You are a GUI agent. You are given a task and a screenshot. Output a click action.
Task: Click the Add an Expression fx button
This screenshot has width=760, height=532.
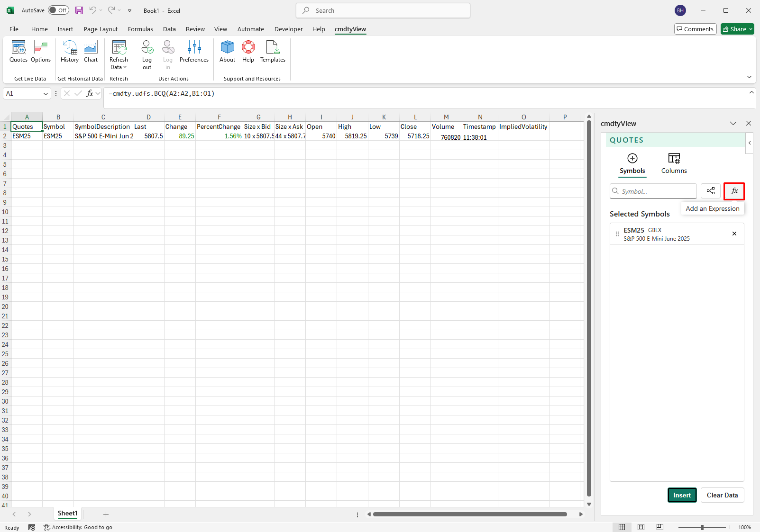pos(734,191)
